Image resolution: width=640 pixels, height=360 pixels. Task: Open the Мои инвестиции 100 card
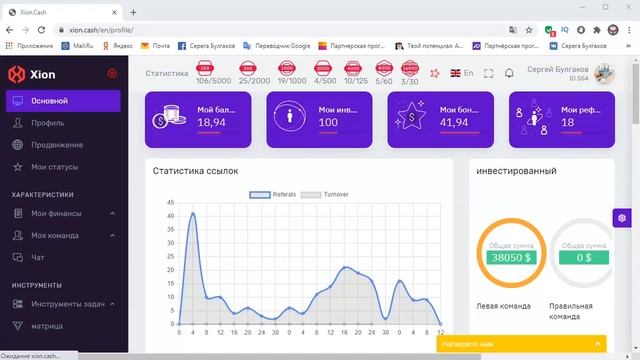(319, 120)
